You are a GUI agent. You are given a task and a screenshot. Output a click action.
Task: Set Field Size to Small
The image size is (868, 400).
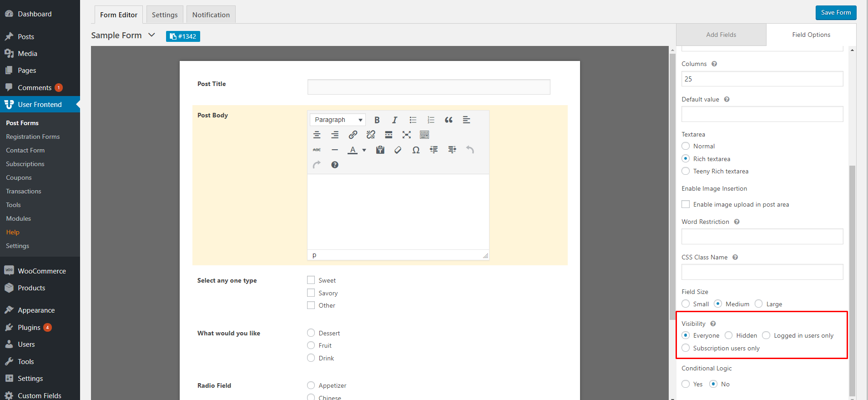[686, 304]
